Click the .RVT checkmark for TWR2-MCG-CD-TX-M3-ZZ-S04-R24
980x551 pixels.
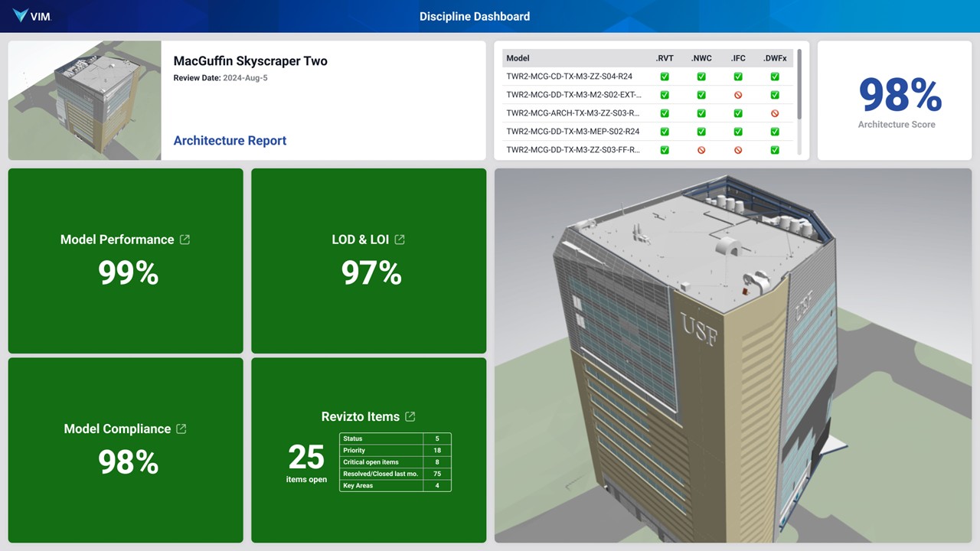(x=665, y=77)
